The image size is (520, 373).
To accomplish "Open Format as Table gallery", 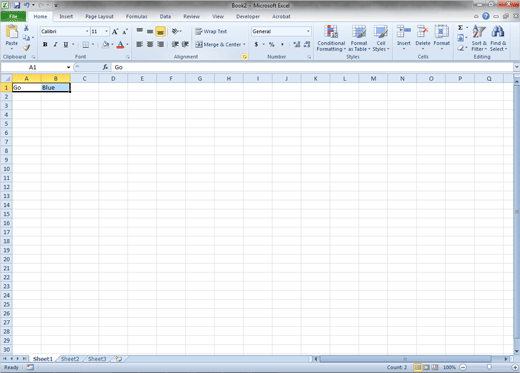I will click(359, 38).
